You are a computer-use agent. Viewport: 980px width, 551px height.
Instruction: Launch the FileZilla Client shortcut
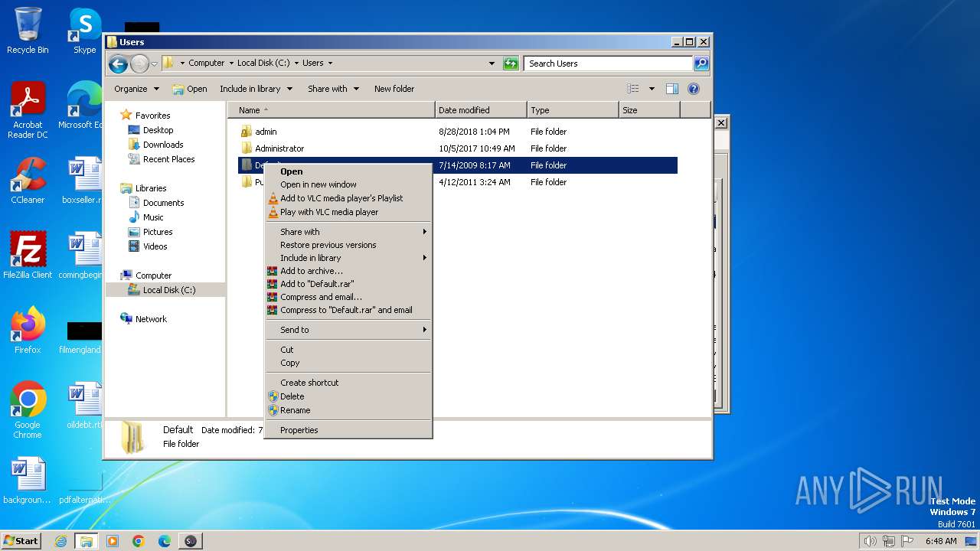[28, 255]
